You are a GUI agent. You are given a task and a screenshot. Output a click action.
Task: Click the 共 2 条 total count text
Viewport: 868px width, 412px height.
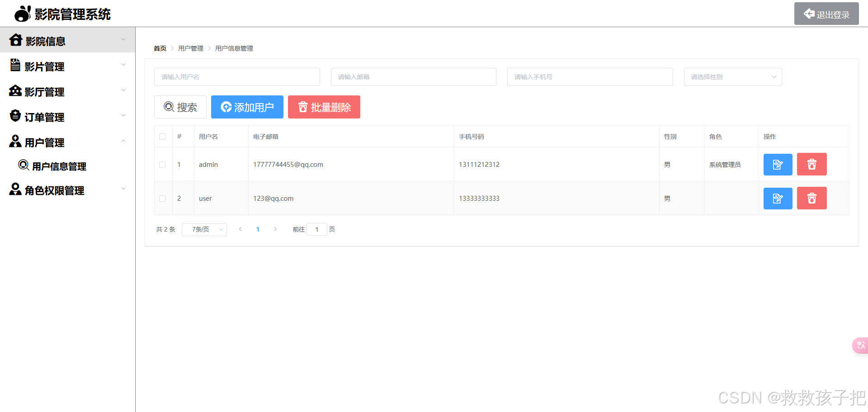165,229
